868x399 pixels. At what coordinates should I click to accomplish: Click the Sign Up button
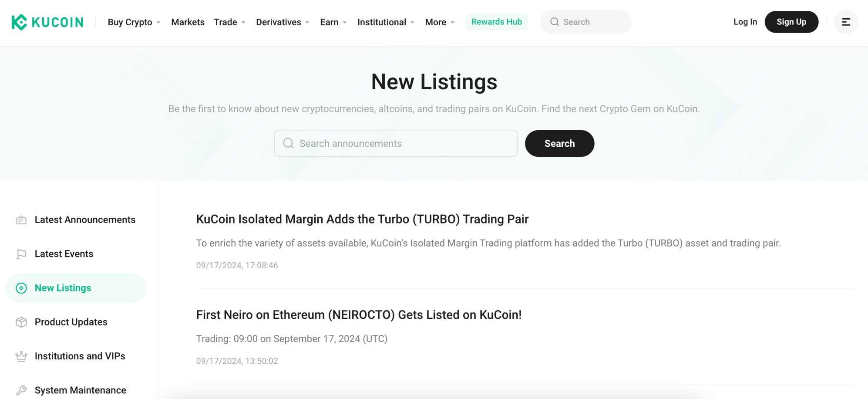791,21
